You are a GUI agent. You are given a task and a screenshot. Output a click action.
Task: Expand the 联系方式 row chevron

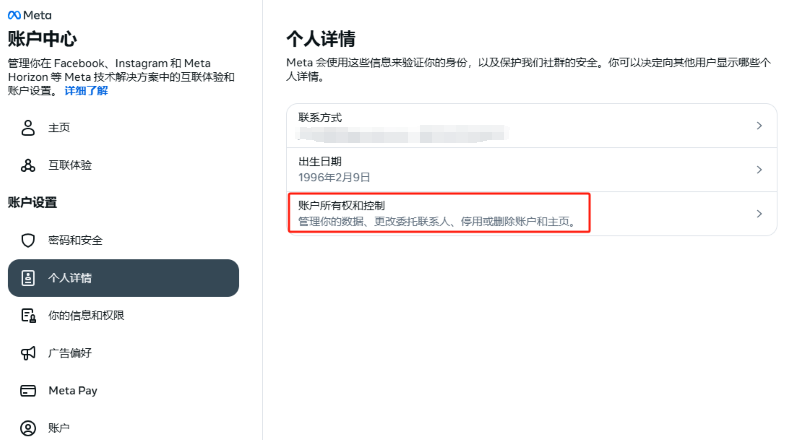759,126
